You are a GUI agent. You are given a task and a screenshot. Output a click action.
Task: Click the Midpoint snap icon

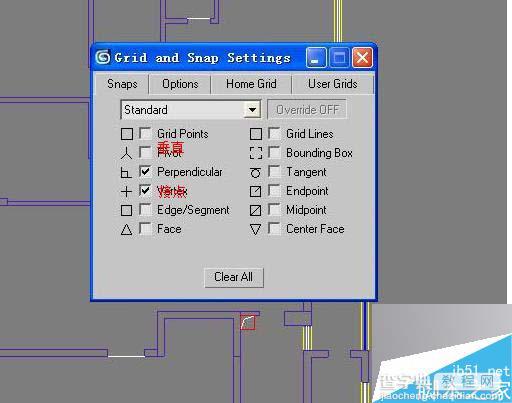(255, 210)
